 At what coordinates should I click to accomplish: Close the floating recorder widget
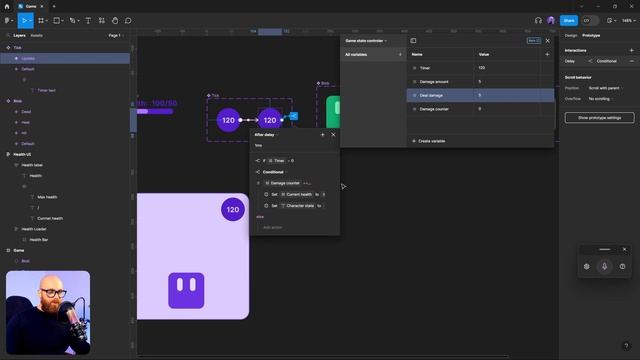click(624, 249)
